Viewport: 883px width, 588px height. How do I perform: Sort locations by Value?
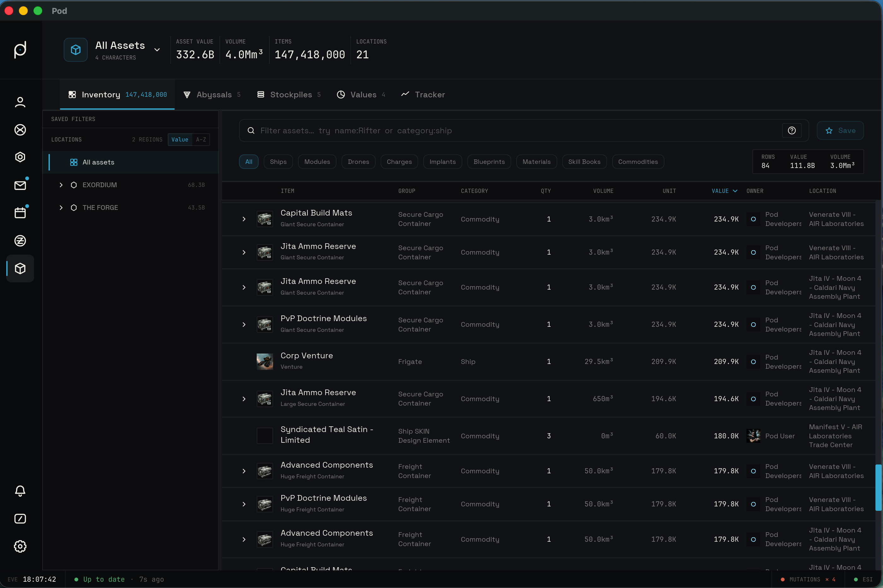point(180,140)
